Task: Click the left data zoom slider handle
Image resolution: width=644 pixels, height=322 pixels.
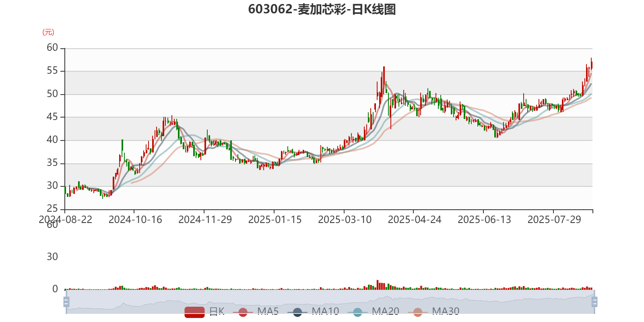Action: [x=66, y=301]
